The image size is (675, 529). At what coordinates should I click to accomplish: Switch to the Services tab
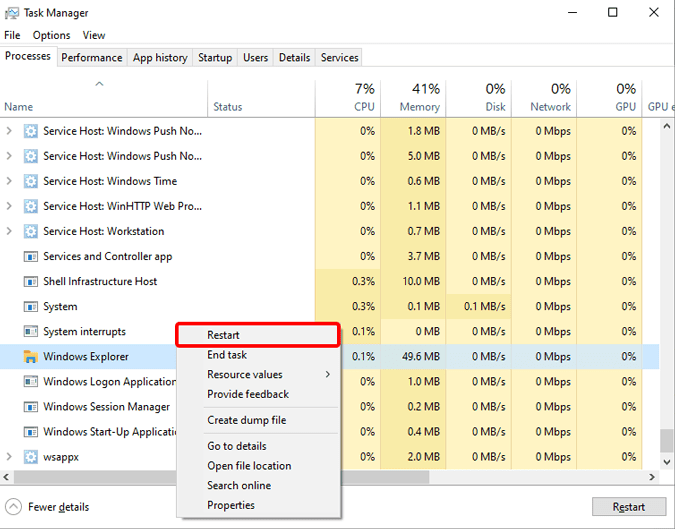[x=339, y=58]
